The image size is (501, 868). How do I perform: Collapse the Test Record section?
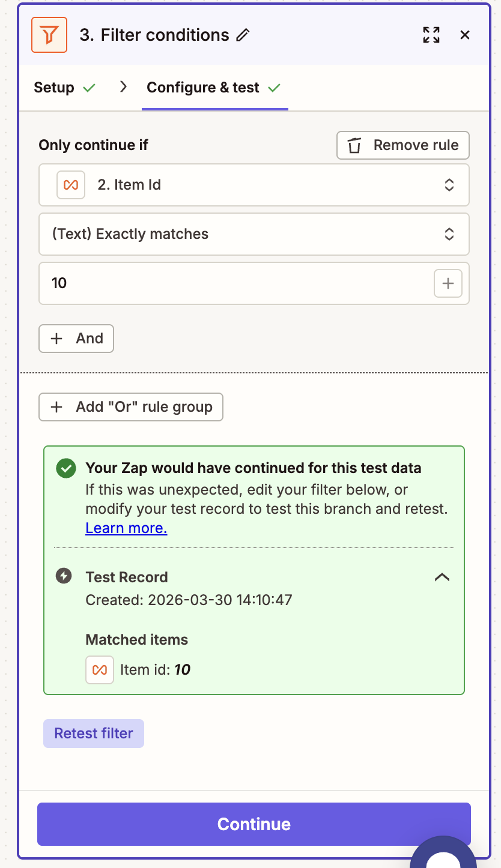coord(442,577)
